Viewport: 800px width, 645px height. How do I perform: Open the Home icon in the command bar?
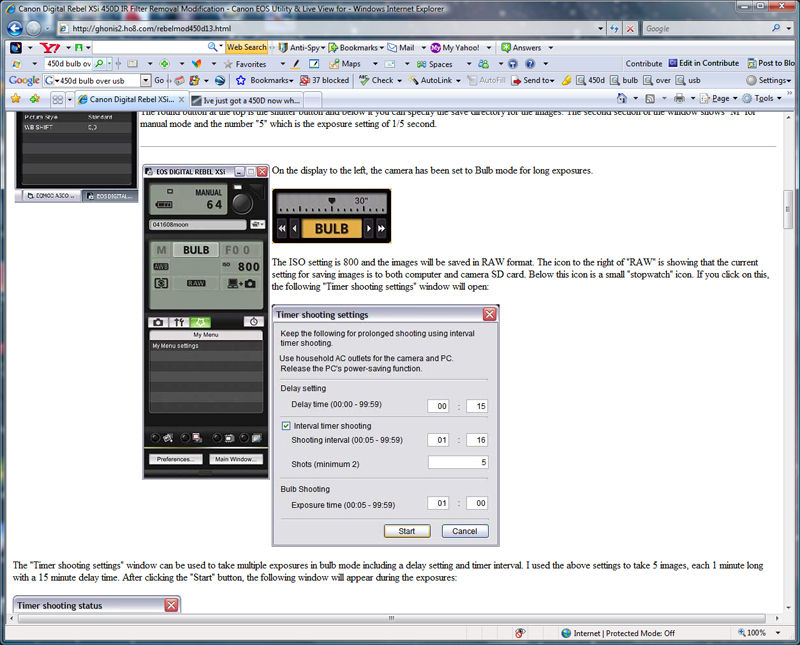621,98
